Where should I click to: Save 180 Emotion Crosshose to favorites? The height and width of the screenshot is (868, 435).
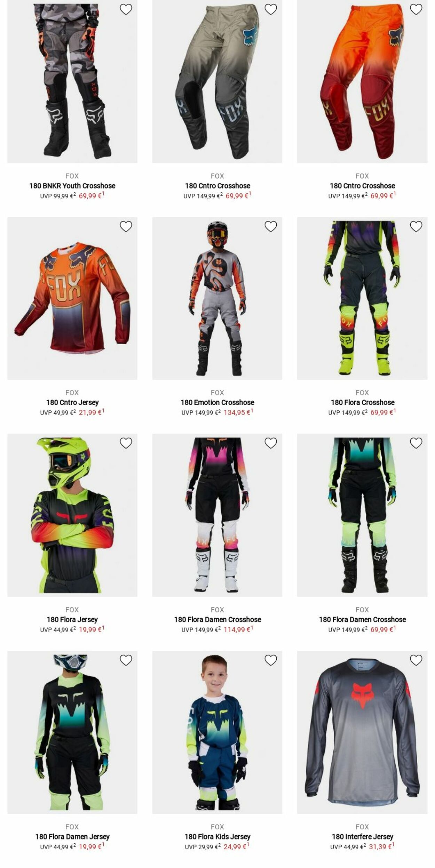click(271, 226)
